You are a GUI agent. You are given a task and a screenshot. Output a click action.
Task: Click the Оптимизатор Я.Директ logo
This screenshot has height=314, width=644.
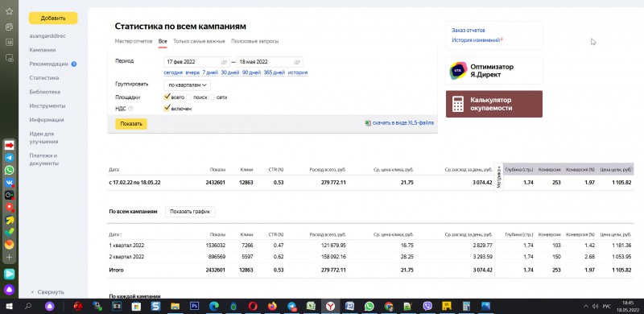[458, 71]
